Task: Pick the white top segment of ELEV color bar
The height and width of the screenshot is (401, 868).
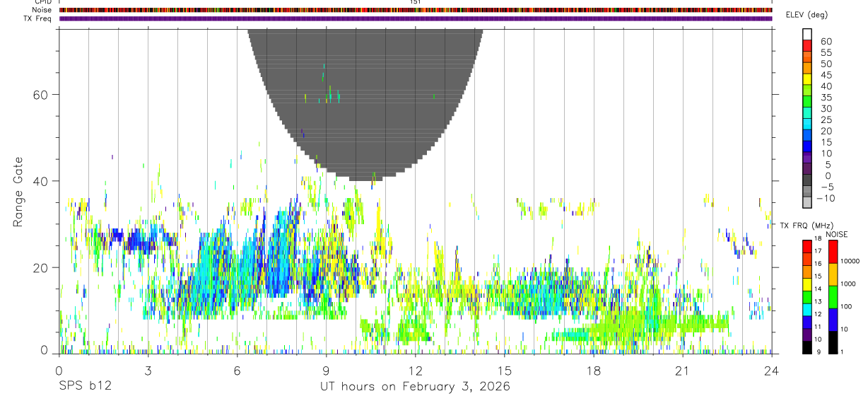Action: coord(807,34)
